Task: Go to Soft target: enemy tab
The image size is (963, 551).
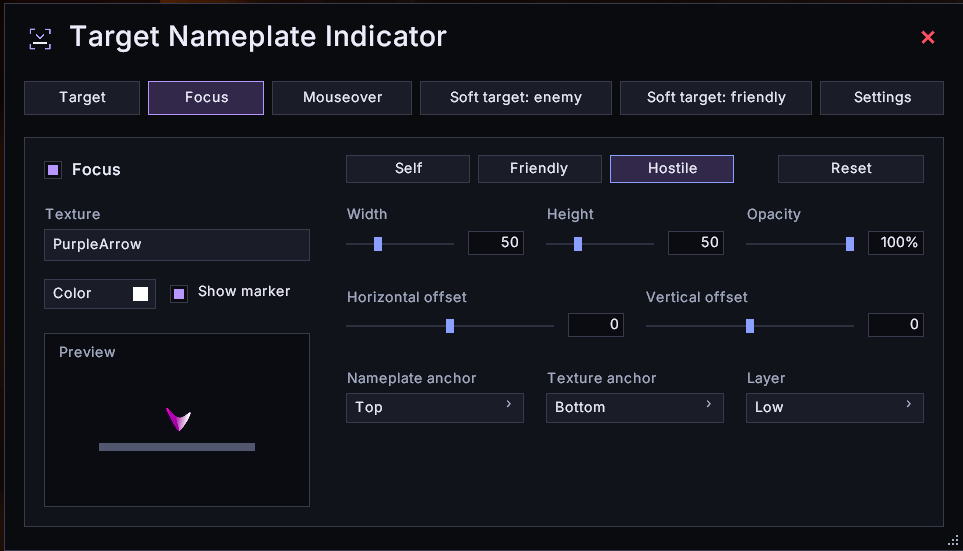Action: (x=516, y=98)
